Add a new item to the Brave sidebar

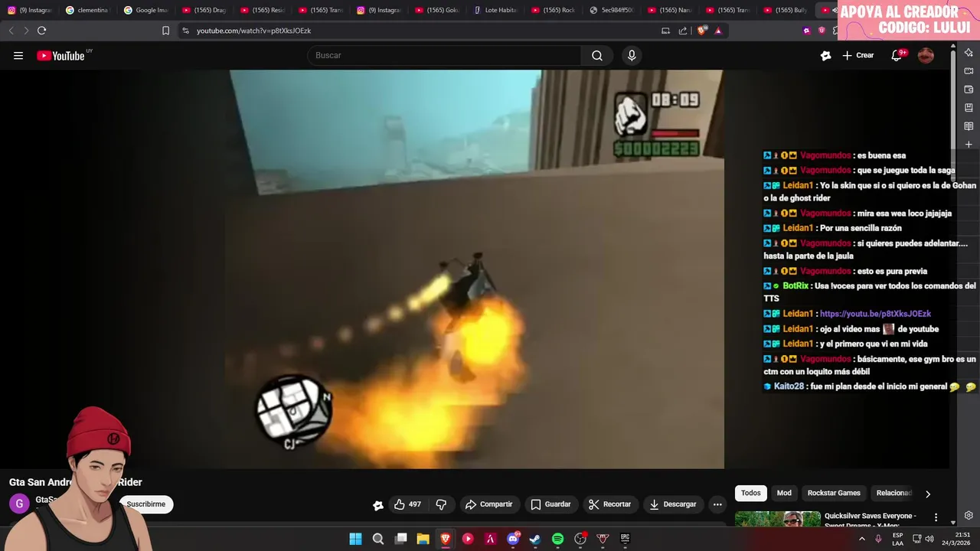(x=969, y=145)
